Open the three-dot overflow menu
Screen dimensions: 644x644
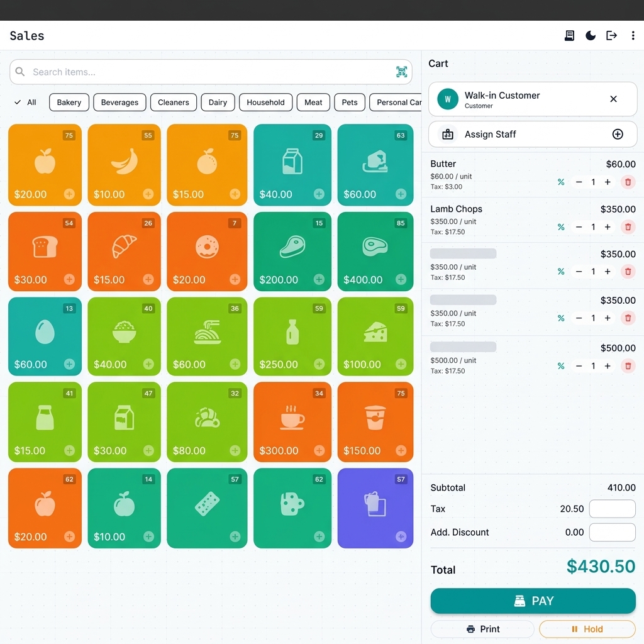click(633, 36)
